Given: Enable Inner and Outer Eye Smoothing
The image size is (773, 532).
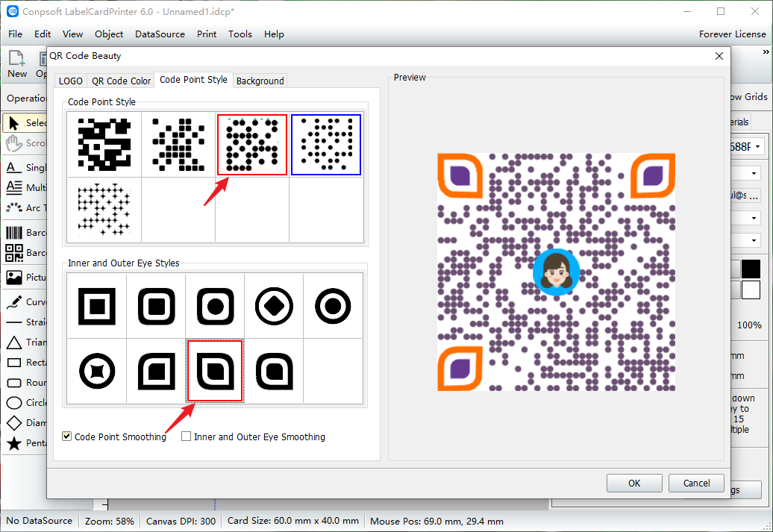Looking at the screenshot, I should point(186,436).
